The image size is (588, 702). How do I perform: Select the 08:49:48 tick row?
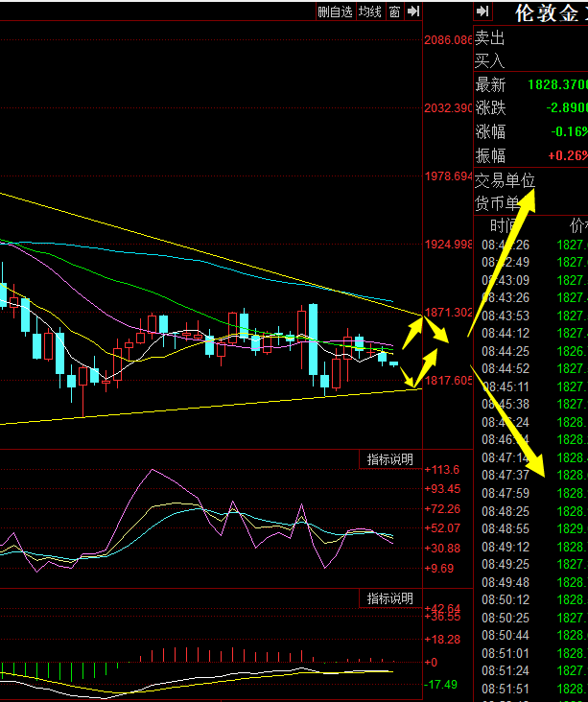530,582
